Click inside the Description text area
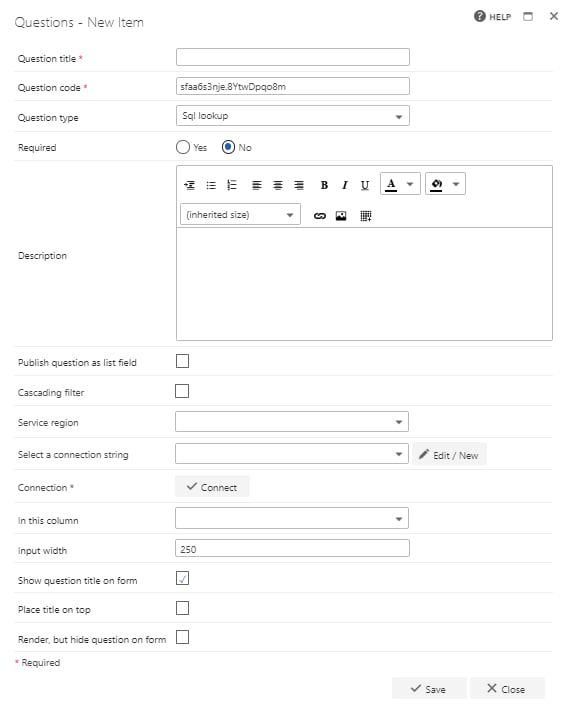 364,284
